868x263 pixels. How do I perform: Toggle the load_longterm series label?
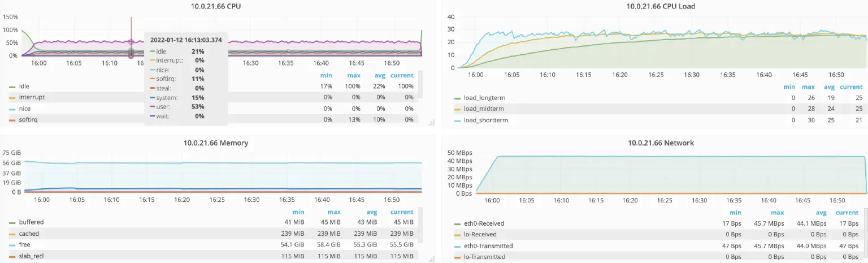[484, 98]
